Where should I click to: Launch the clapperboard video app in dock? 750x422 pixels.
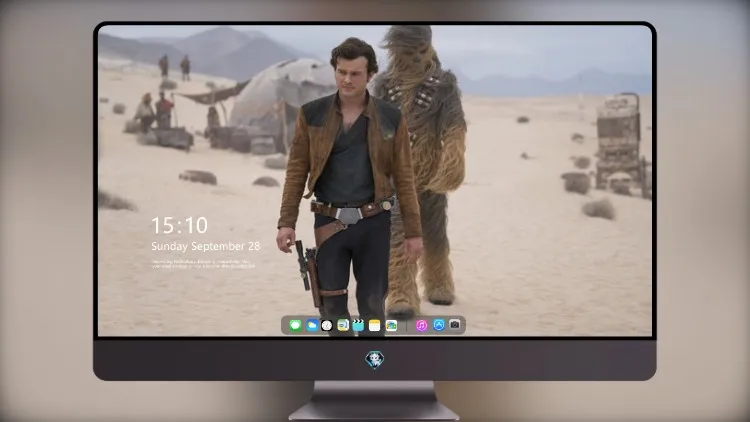click(x=358, y=326)
